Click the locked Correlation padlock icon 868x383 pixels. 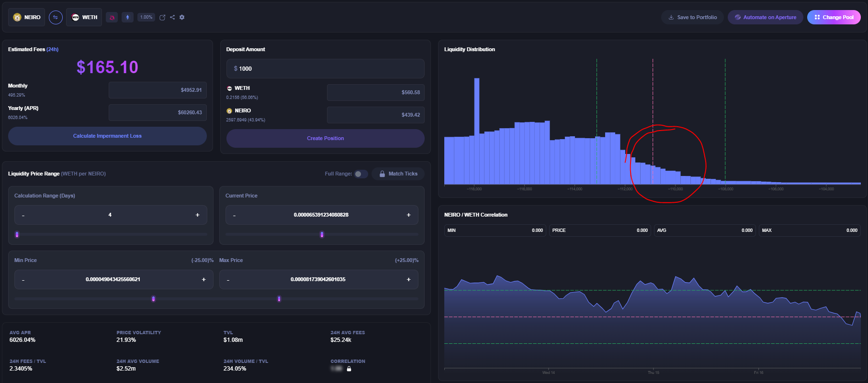click(x=349, y=369)
